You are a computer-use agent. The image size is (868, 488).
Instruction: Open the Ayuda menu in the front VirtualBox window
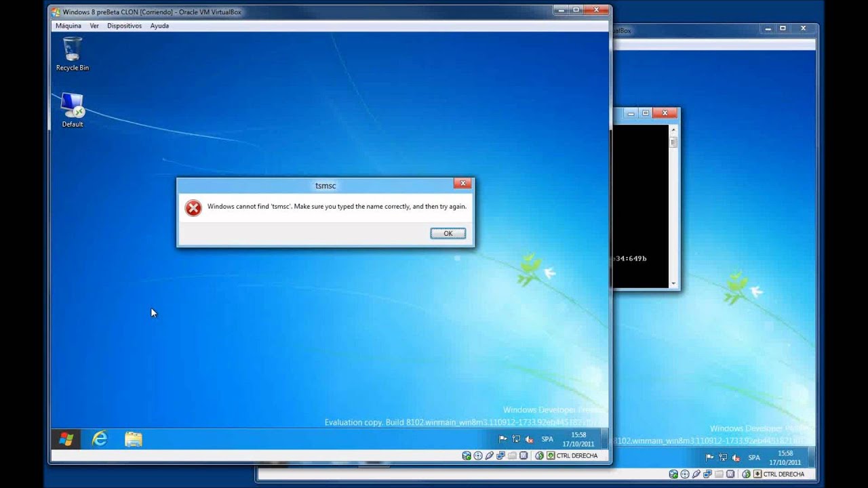click(x=159, y=26)
